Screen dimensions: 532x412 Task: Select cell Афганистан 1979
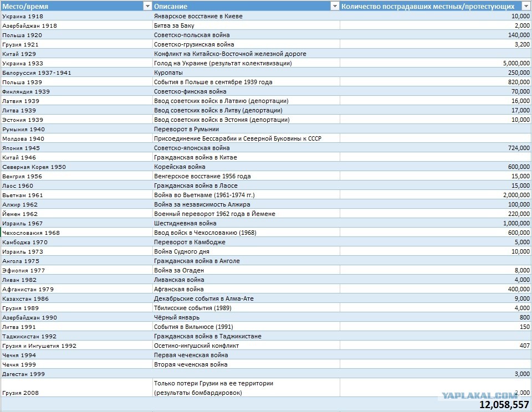tap(76, 289)
